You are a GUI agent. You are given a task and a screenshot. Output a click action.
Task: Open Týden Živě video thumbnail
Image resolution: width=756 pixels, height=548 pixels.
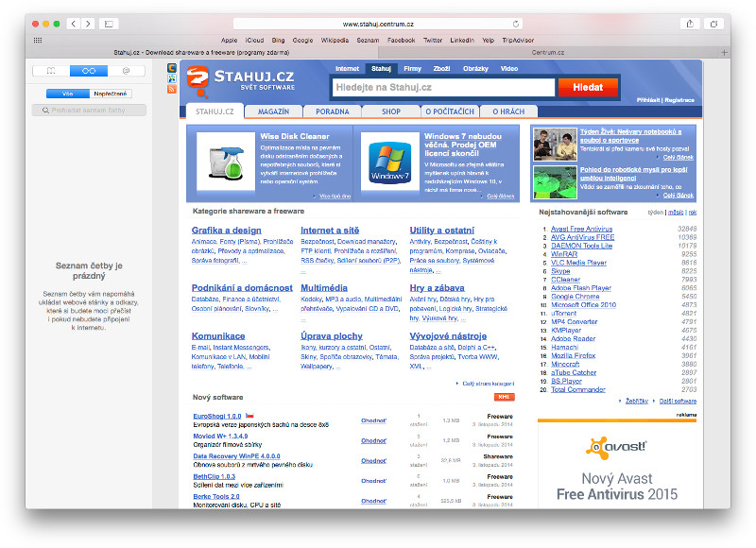[555, 145]
